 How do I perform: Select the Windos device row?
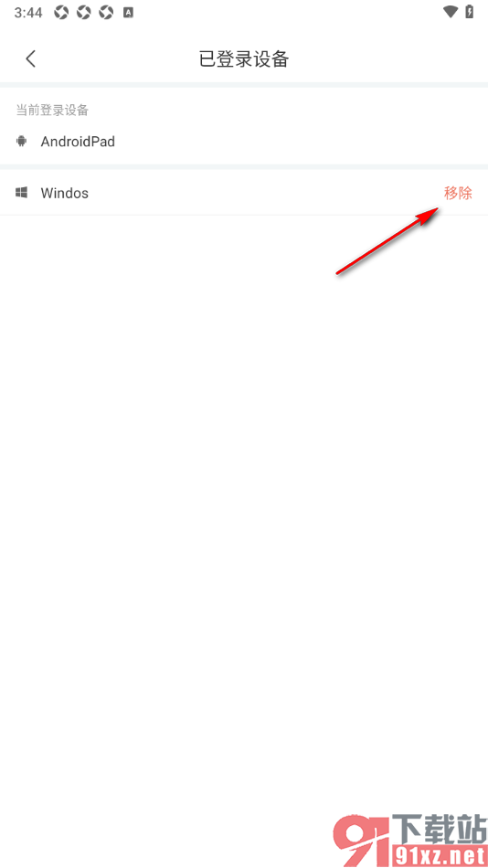point(244,193)
